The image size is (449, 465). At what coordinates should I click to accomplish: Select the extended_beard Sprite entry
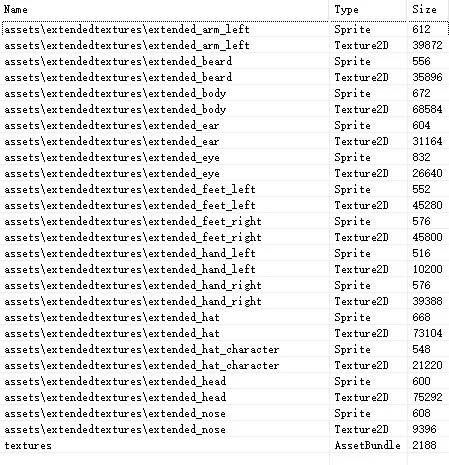224,61
